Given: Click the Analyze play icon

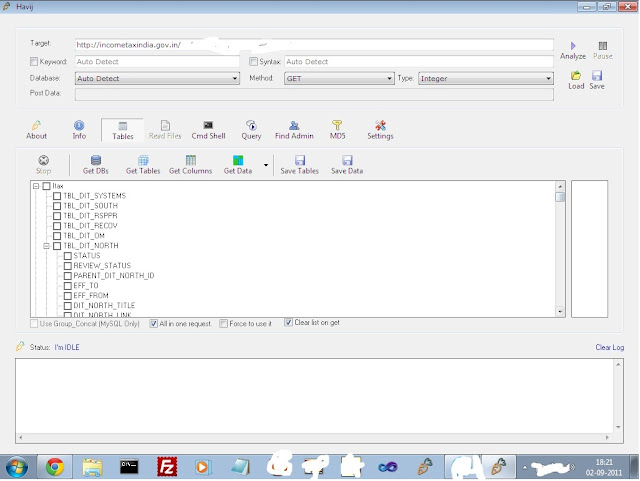Looking at the screenshot, I should pos(573,45).
